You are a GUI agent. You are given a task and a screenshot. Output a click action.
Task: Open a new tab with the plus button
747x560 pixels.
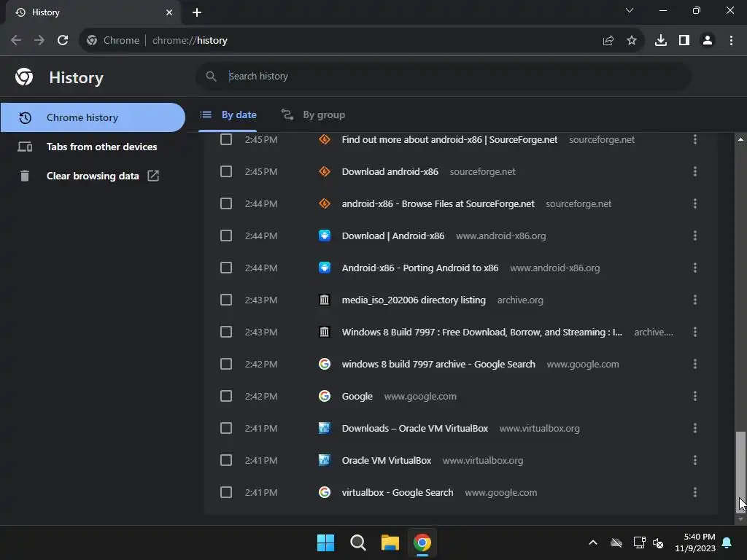(x=197, y=12)
